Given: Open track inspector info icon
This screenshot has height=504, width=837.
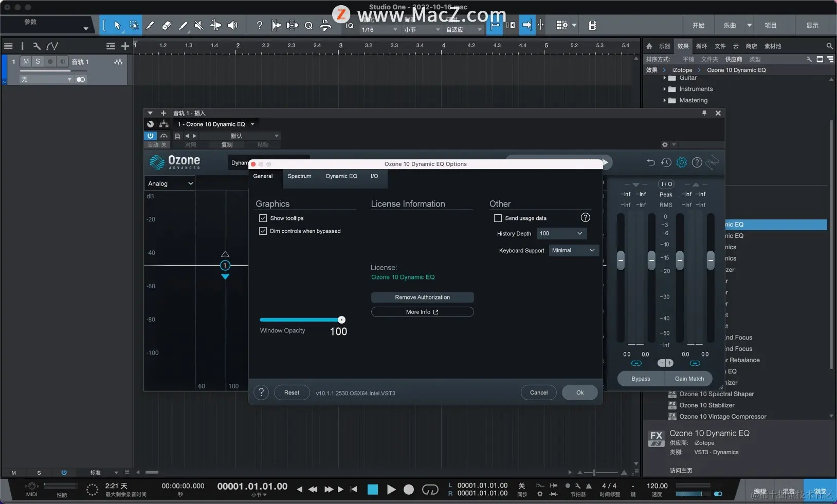Looking at the screenshot, I should [22, 46].
